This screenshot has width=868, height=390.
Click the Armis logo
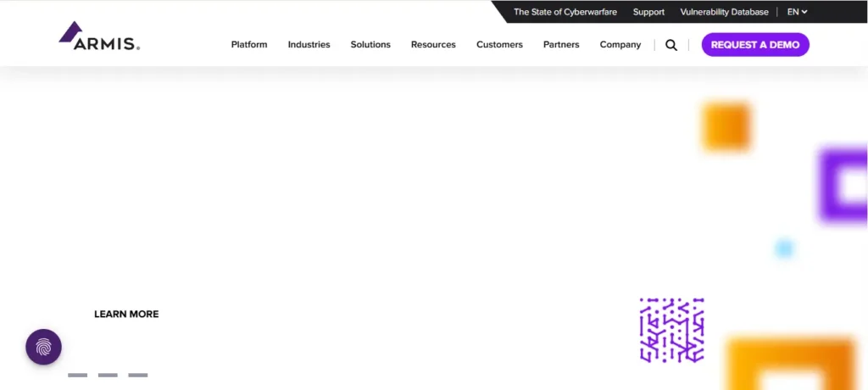99,37
